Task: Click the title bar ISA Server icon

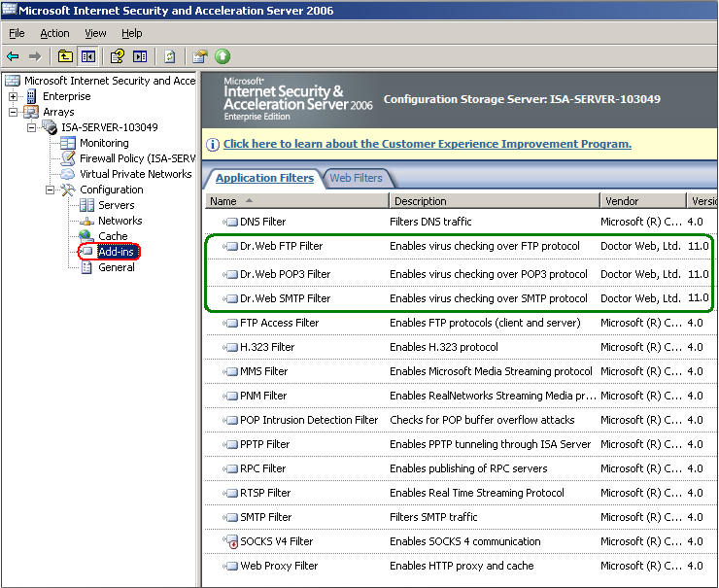Action: (x=9, y=9)
